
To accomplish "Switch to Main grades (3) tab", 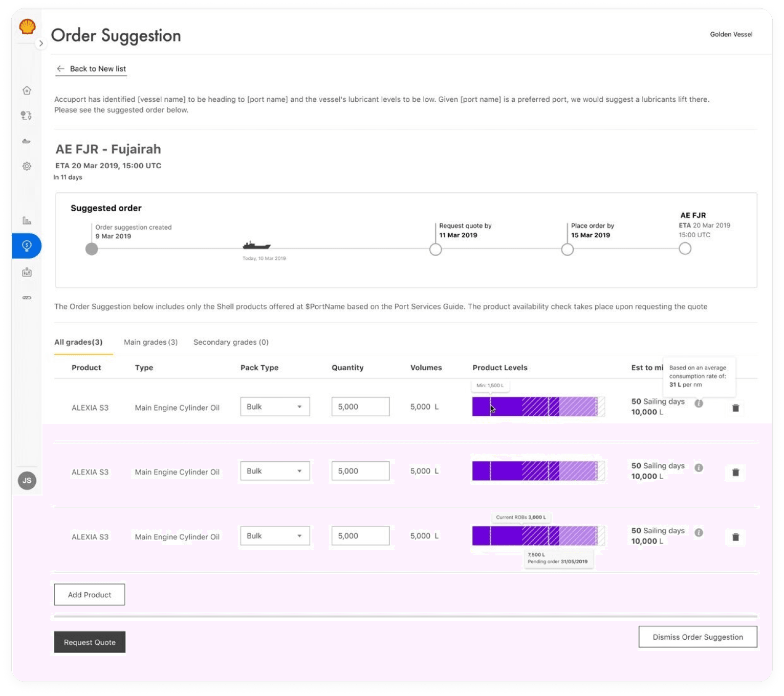I will 151,342.
